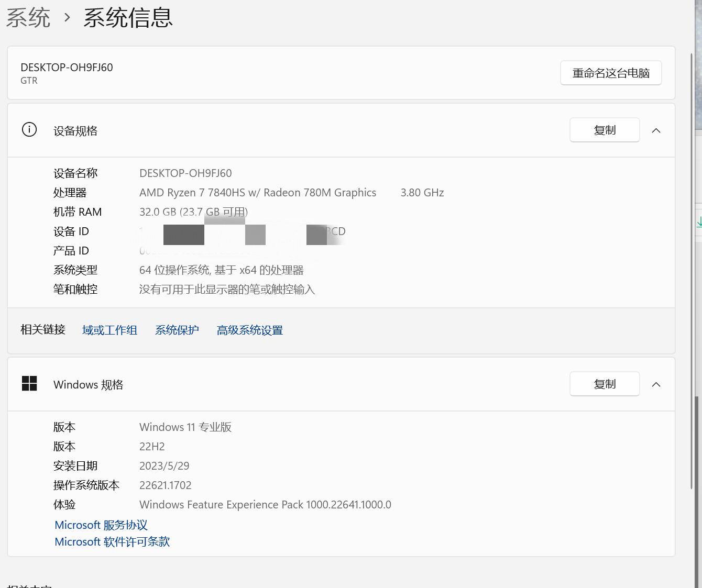Image resolution: width=702 pixels, height=588 pixels.
Task: Select the processor name text in 设备规格
Action: [258, 192]
